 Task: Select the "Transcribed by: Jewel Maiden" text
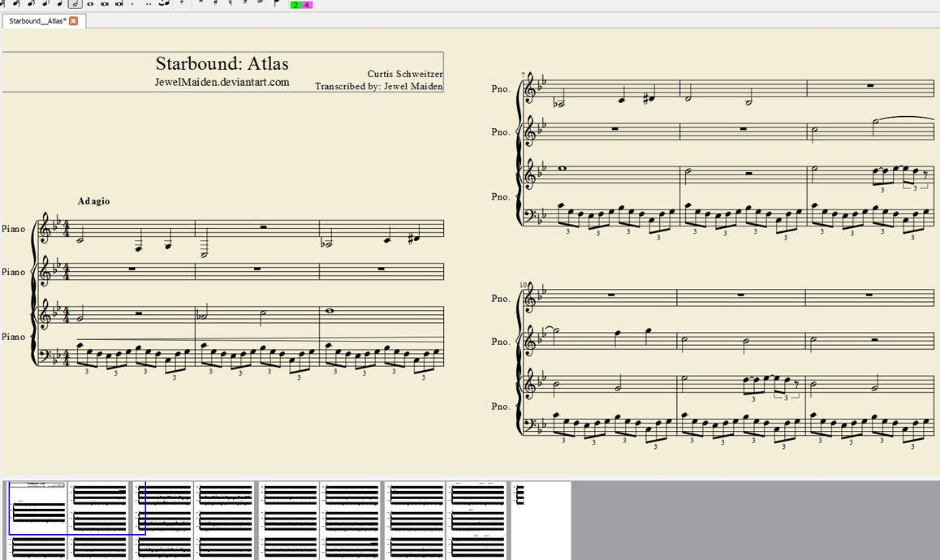(x=379, y=86)
